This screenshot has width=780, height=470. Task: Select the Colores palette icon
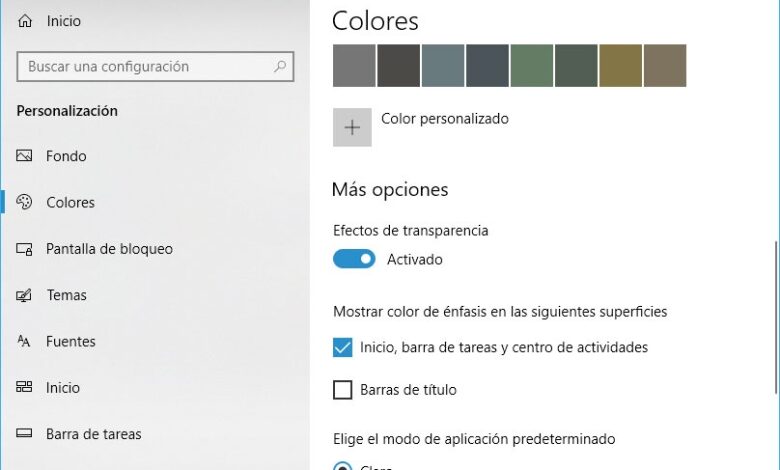25,202
